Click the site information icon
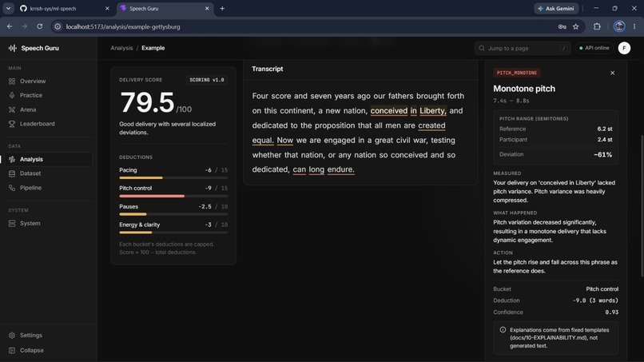The image size is (644, 362). click(58, 26)
